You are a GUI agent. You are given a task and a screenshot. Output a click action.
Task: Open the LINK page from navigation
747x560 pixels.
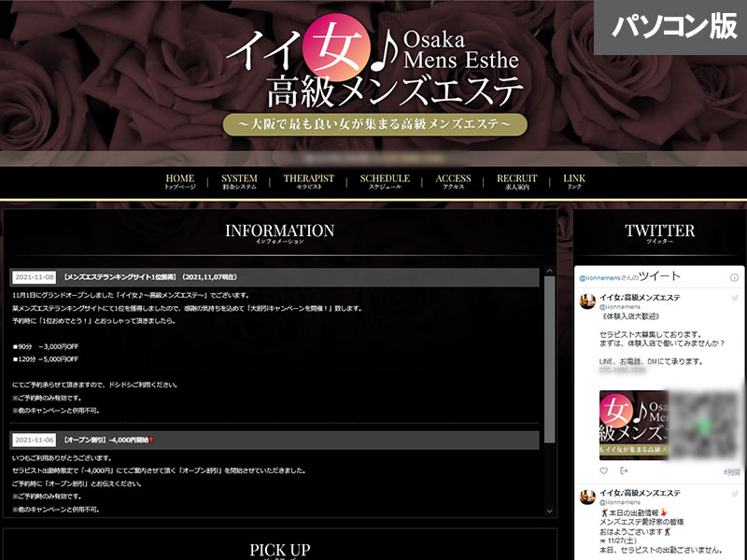point(574,182)
